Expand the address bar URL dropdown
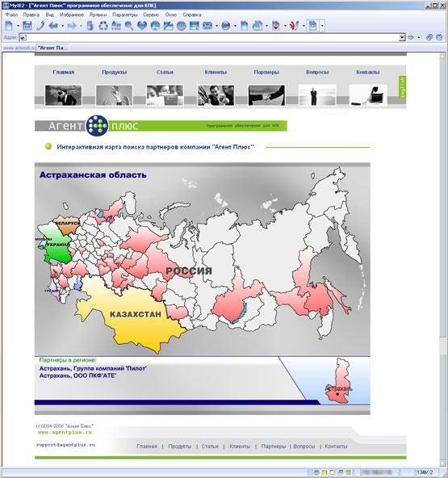 coord(402,37)
